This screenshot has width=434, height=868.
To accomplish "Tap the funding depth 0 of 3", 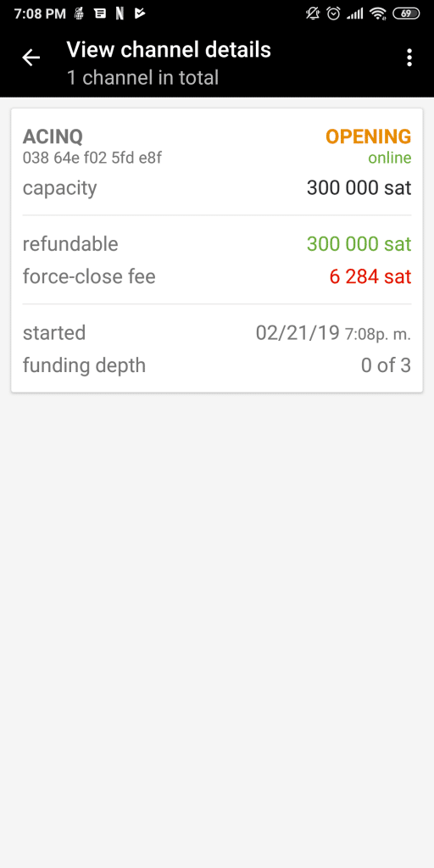I will point(386,365).
